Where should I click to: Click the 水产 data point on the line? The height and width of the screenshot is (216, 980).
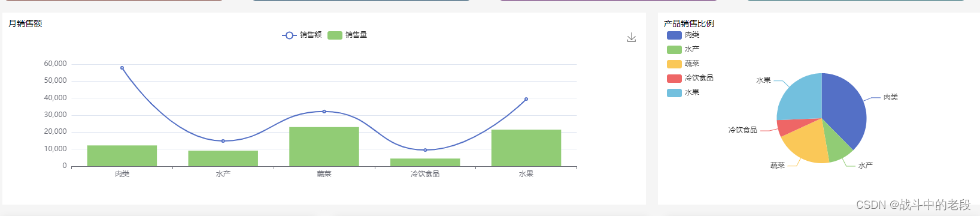(x=223, y=141)
